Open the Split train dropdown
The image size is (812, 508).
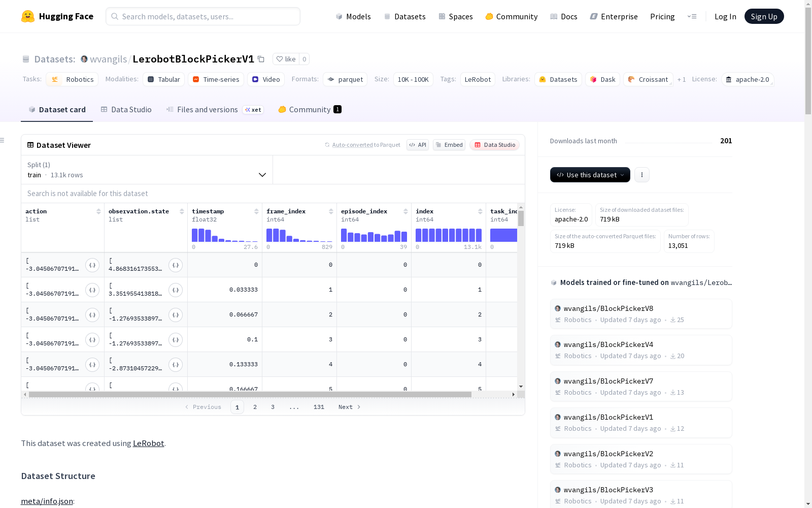(147, 170)
